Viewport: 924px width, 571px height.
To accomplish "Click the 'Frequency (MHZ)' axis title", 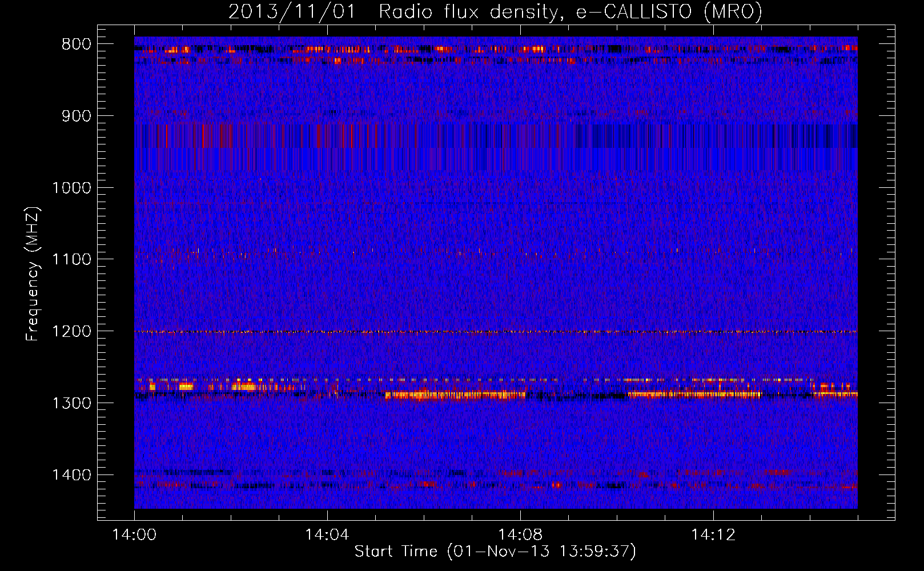I will 33,274.
